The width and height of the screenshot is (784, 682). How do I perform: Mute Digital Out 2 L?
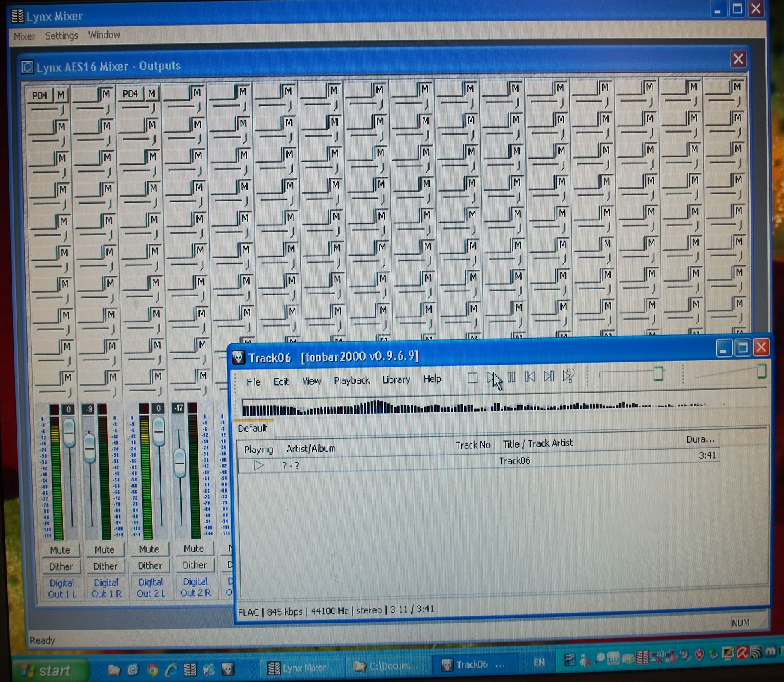[x=149, y=549]
